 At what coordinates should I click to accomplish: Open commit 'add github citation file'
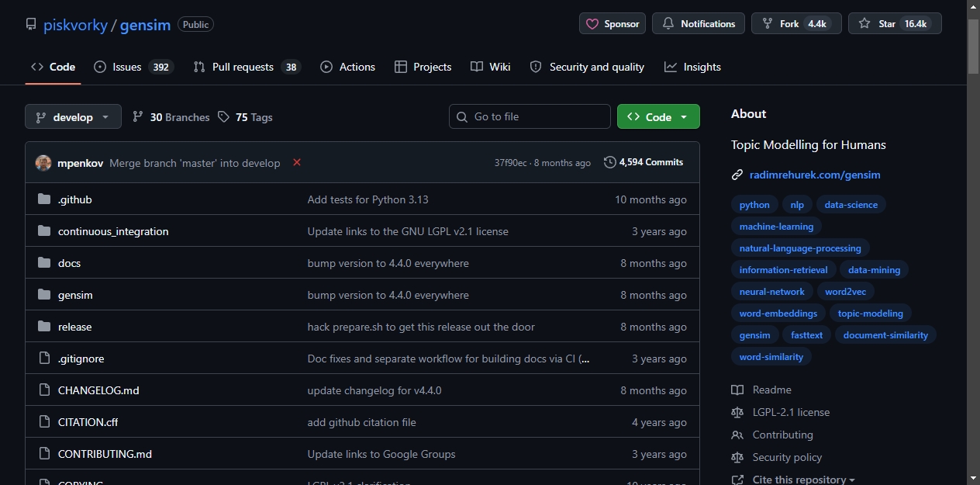[362, 422]
